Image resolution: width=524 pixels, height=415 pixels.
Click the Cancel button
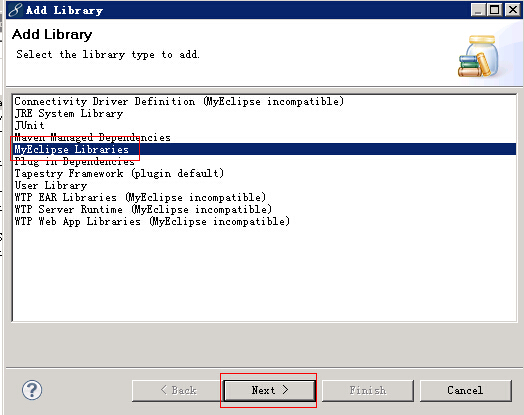point(466,390)
